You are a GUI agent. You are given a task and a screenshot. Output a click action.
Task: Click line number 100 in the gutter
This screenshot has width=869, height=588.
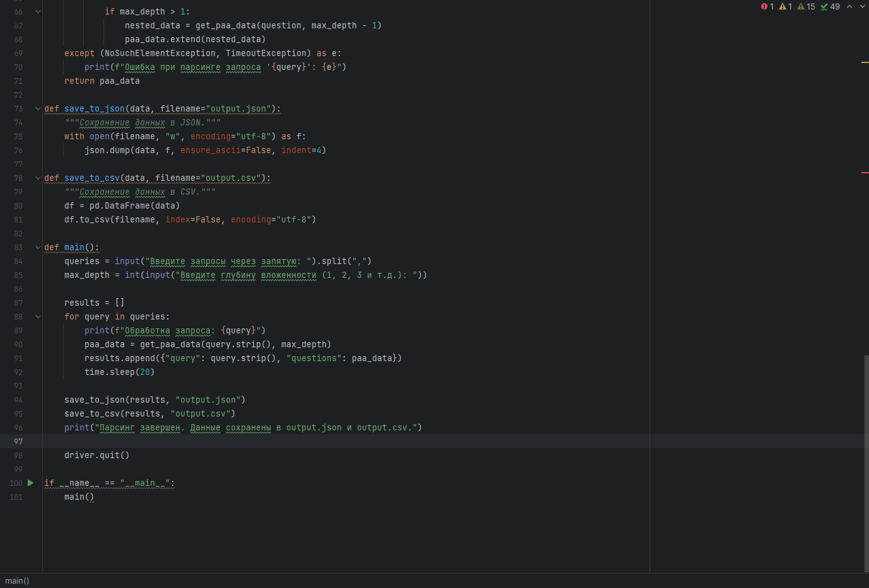point(16,483)
